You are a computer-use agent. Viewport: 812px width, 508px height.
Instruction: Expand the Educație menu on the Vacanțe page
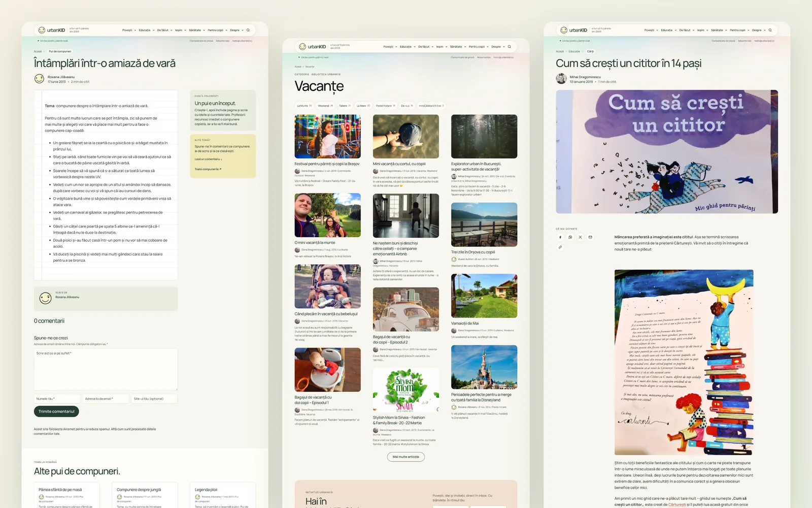pyautogui.click(x=408, y=47)
